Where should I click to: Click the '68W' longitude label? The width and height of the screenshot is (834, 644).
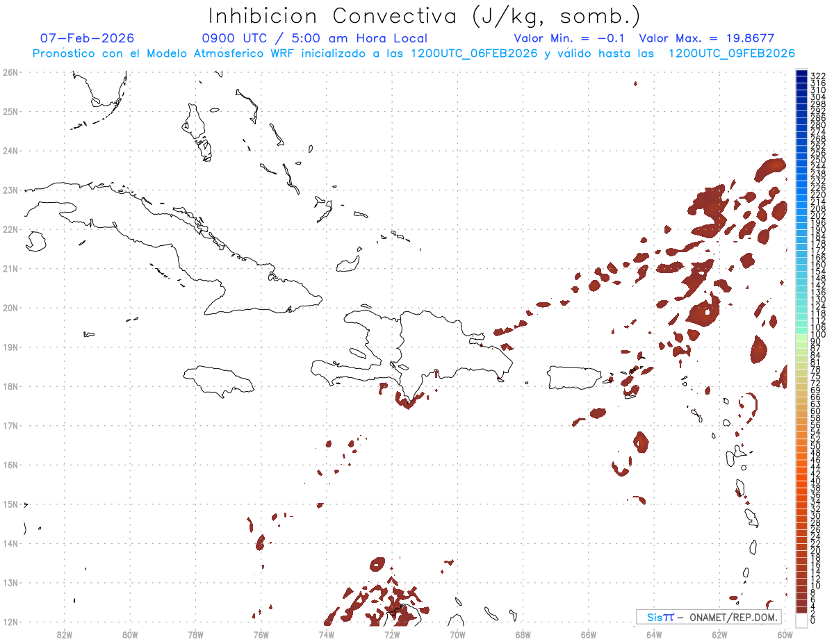(523, 634)
